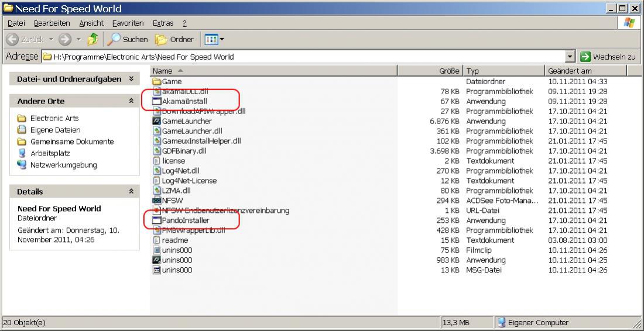Select the PandoInstaller application icon

click(156, 220)
